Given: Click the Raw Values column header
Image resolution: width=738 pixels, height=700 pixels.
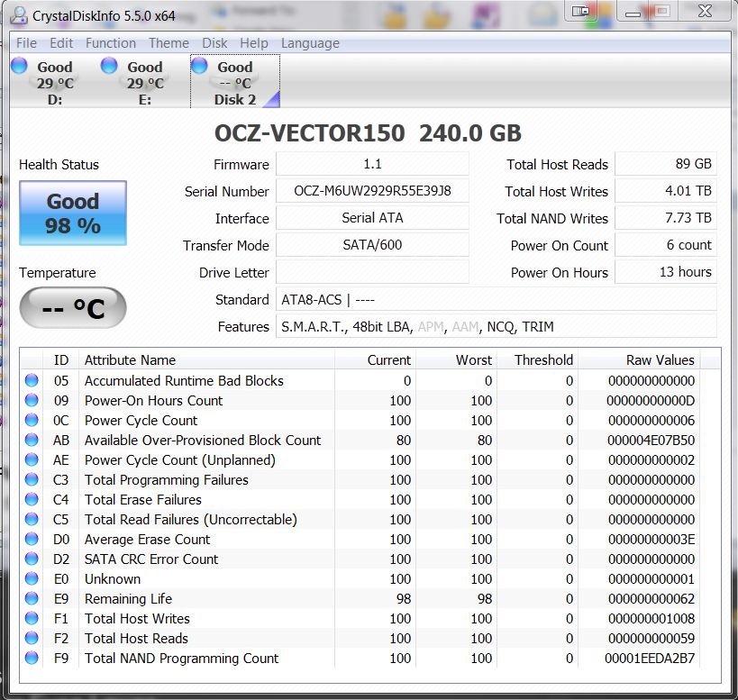Looking at the screenshot, I should [x=660, y=360].
